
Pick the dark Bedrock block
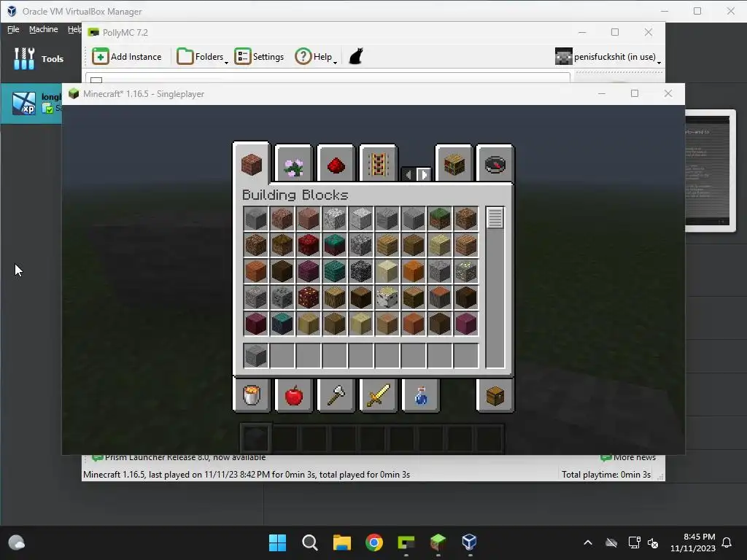[x=360, y=271]
